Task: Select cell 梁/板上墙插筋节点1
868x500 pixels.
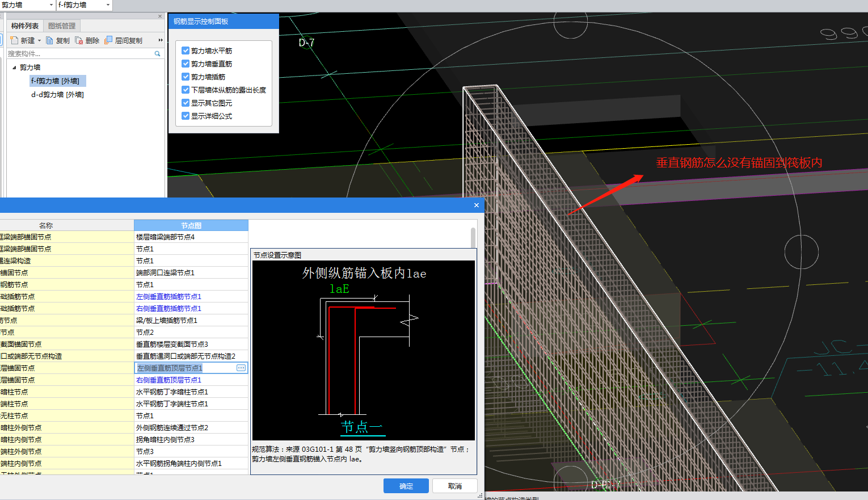Action: (191, 321)
